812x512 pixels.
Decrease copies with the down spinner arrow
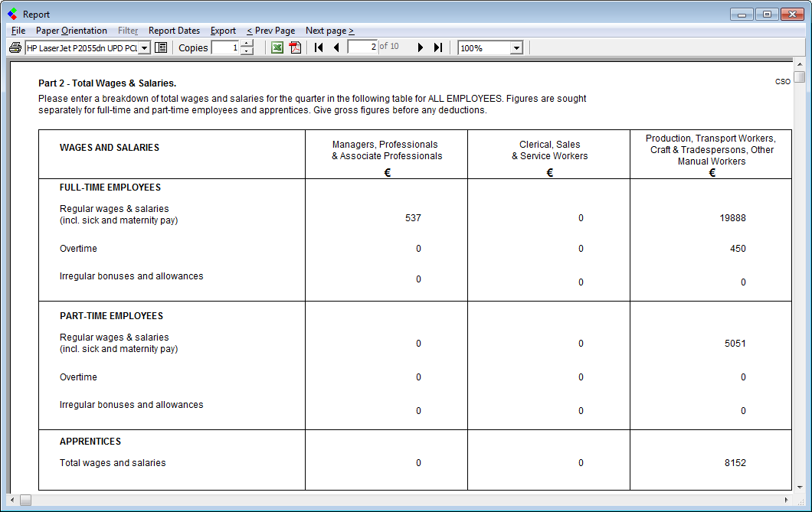coord(247,51)
